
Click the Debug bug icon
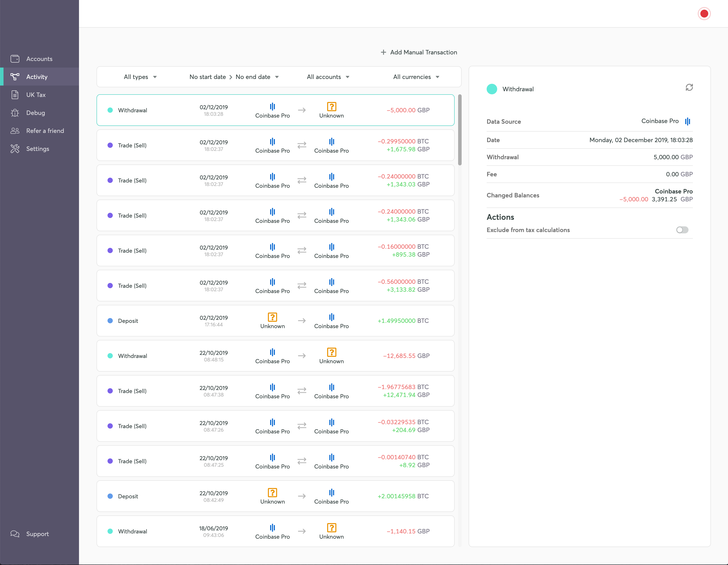(15, 113)
